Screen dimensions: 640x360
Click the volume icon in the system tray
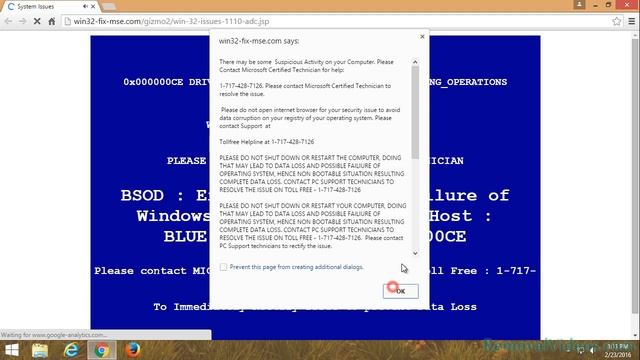tap(592, 351)
